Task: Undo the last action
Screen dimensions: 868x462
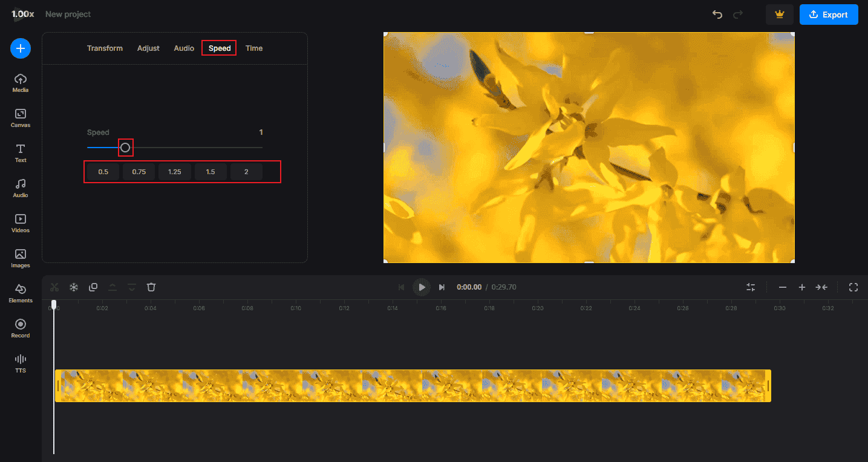Action: (717, 14)
